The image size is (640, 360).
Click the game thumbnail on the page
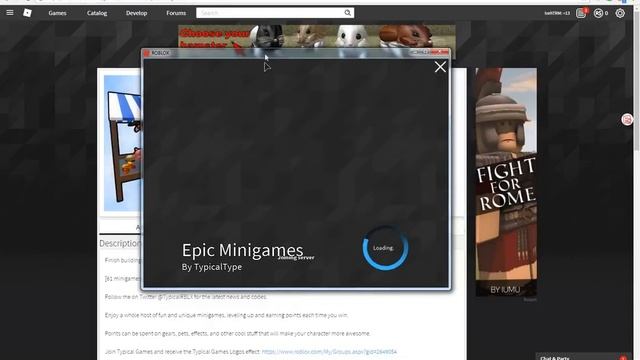tap(122, 143)
